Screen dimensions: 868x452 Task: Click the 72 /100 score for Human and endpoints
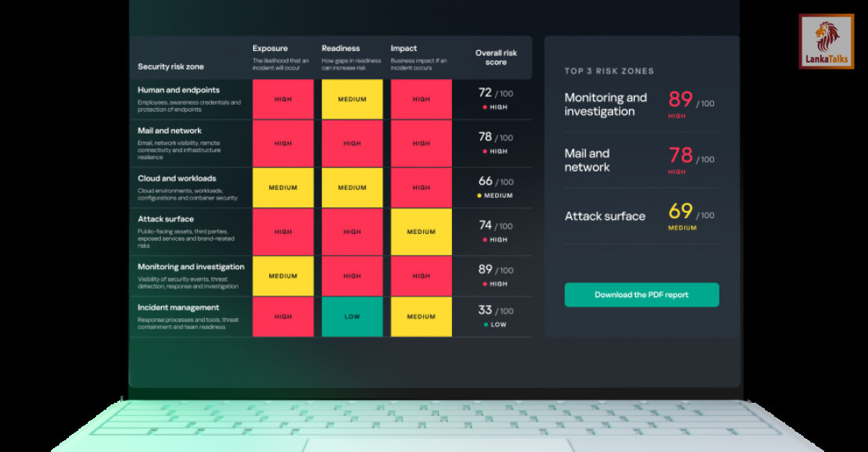[496, 92]
